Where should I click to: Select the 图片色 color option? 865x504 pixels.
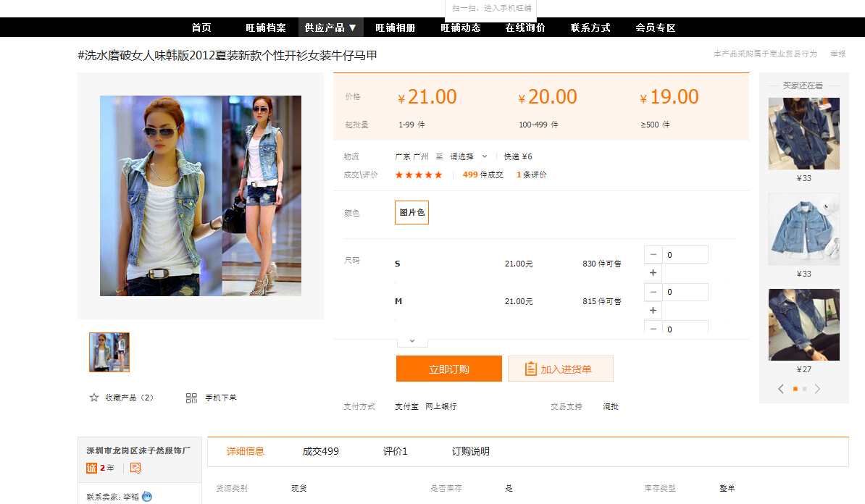(411, 213)
